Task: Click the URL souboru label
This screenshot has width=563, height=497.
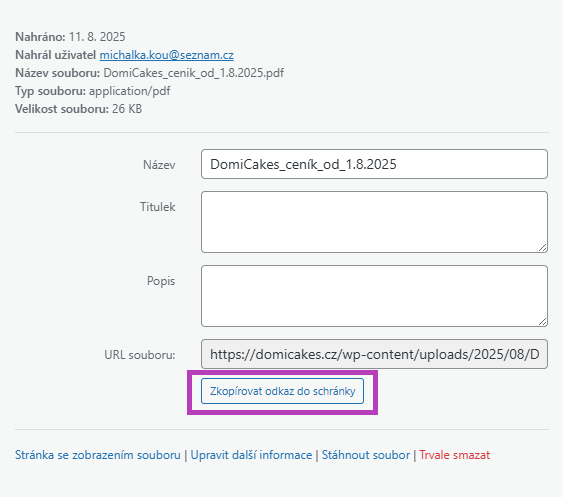Action: pyautogui.click(x=140, y=355)
